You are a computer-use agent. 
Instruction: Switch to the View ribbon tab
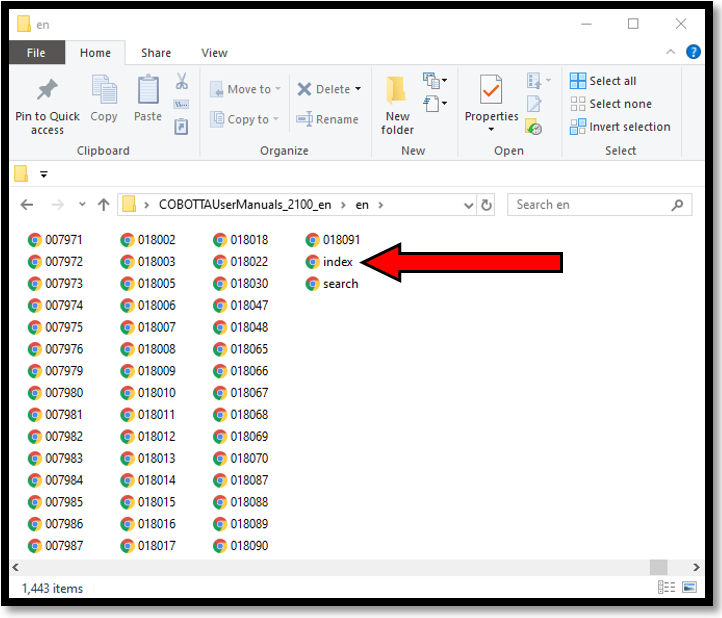tap(214, 53)
